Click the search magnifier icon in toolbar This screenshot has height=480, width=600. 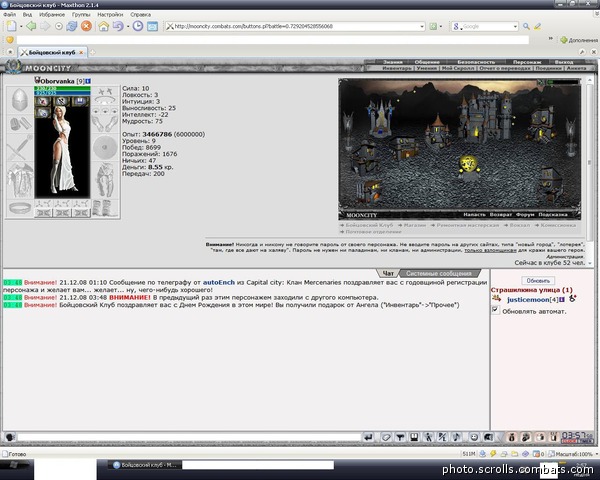[527, 26]
